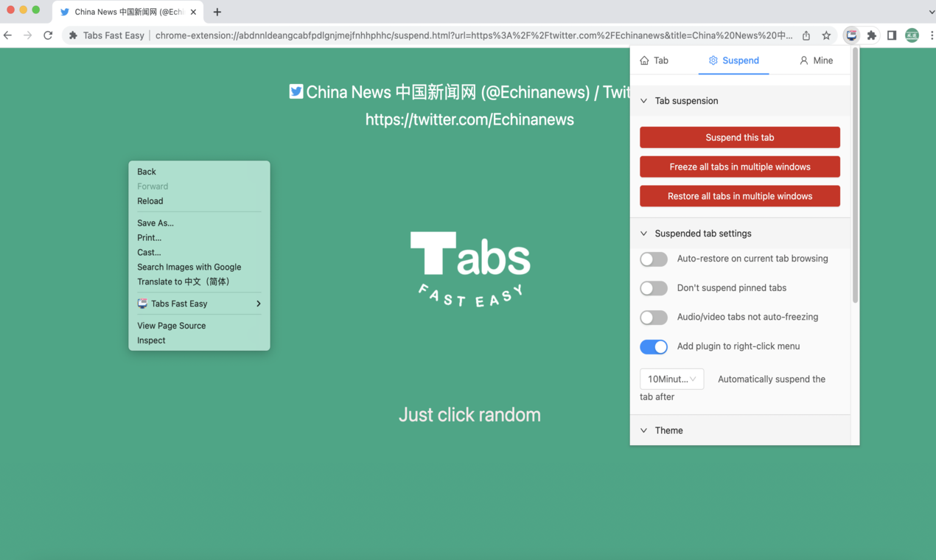
Task: Click the extension popup scrollbar
Action: 855,177
